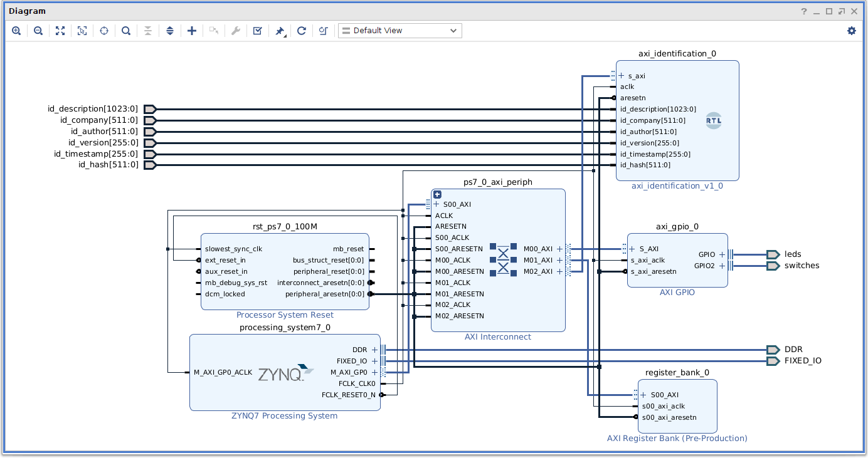The image size is (868, 458).
Task: Expand the DDR interface on processing_system7_0
Action: click(375, 350)
